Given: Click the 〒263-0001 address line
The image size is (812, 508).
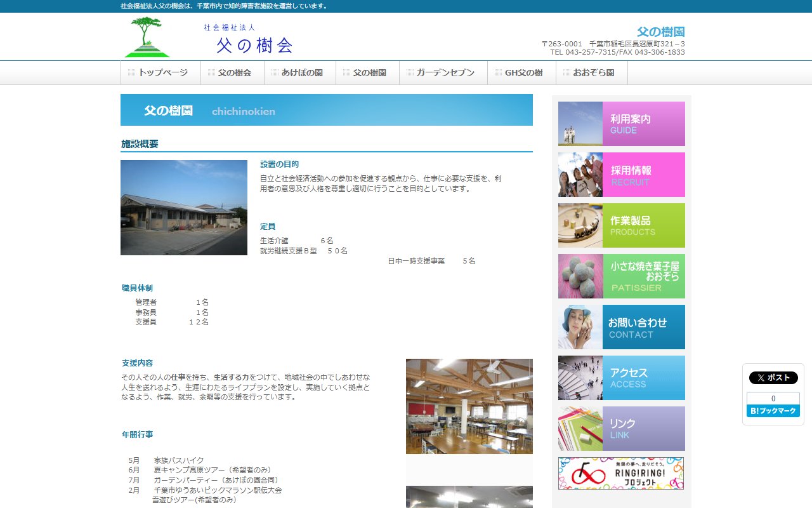Looking at the screenshot, I should (x=613, y=44).
